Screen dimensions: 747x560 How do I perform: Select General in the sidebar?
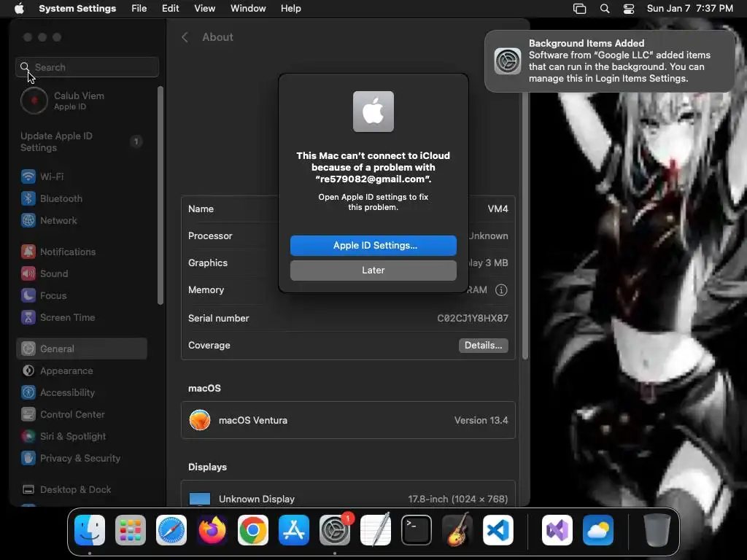coord(82,349)
